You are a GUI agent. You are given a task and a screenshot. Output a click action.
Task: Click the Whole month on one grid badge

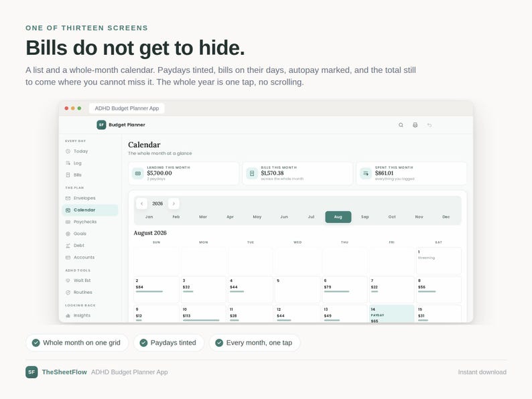[77, 343]
